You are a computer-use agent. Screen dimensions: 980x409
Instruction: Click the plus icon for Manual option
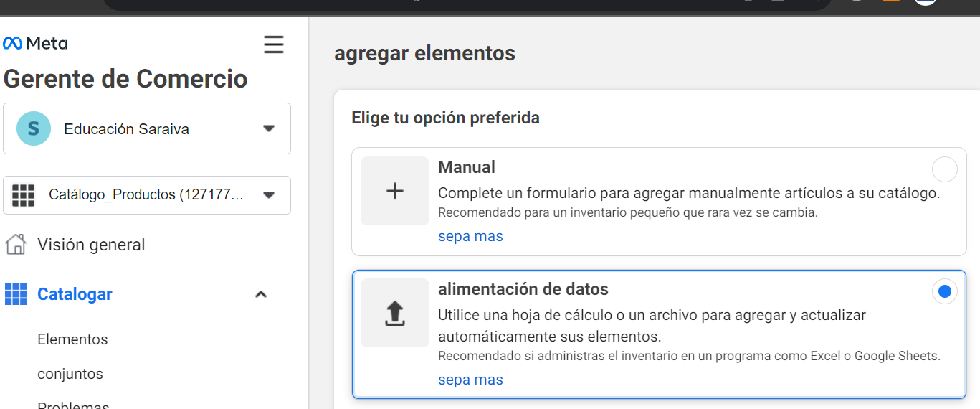(x=395, y=191)
